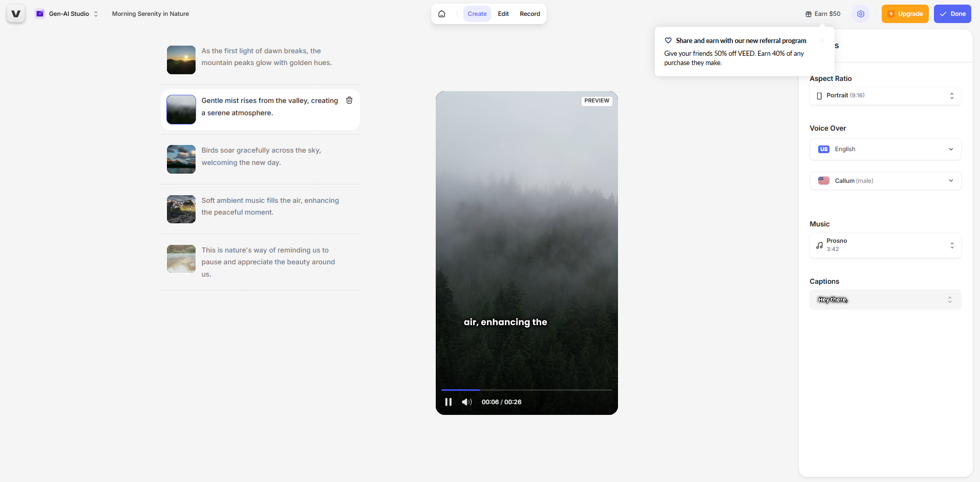Delete the mist scene using the trash icon
Viewport: 980px width, 482px height.
click(349, 100)
